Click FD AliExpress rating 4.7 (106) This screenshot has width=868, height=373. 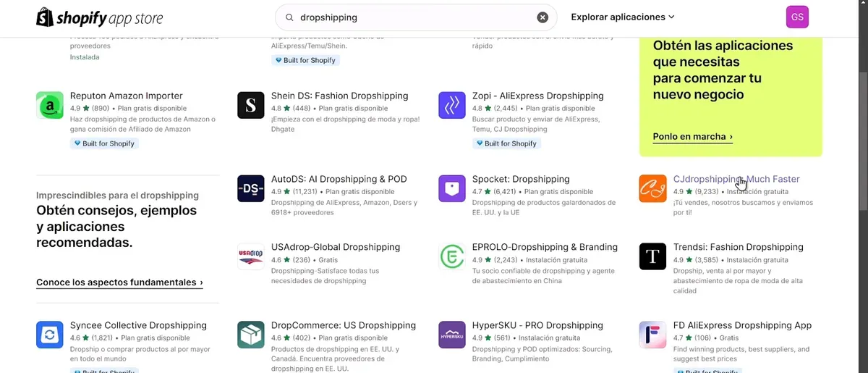coord(693,338)
